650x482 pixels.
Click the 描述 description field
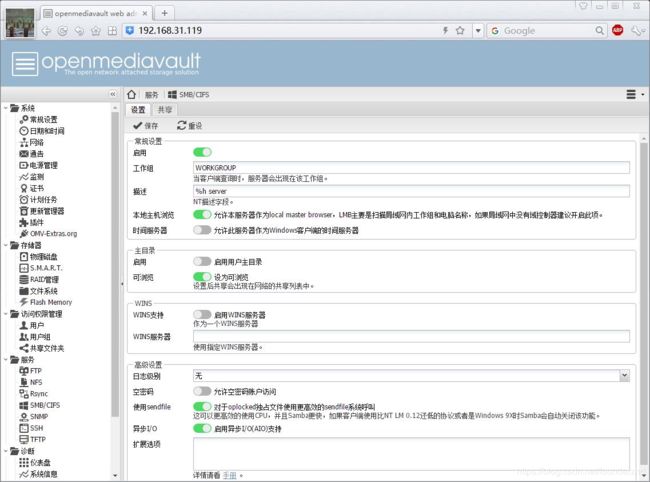coord(411,191)
